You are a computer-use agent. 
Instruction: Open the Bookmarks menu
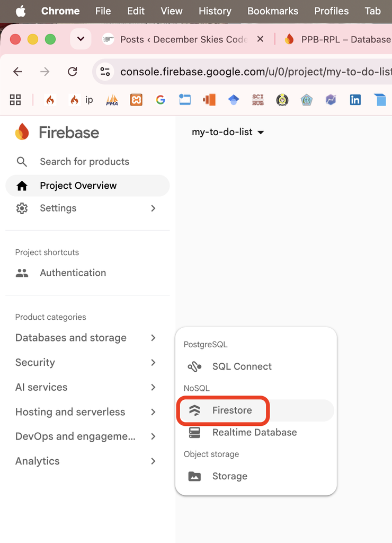273,11
